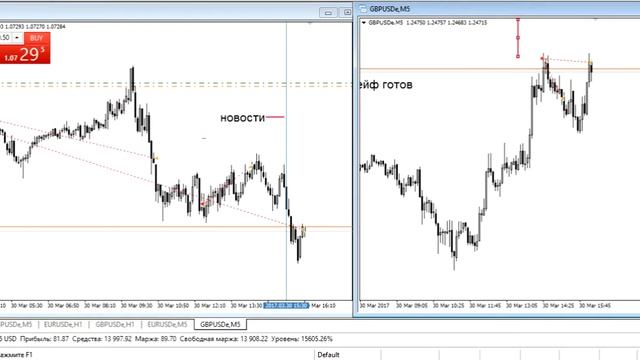Switch to the EURUSDe,M5 chart tab
640x360 pixels.
pyautogui.click(x=167, y=324)
